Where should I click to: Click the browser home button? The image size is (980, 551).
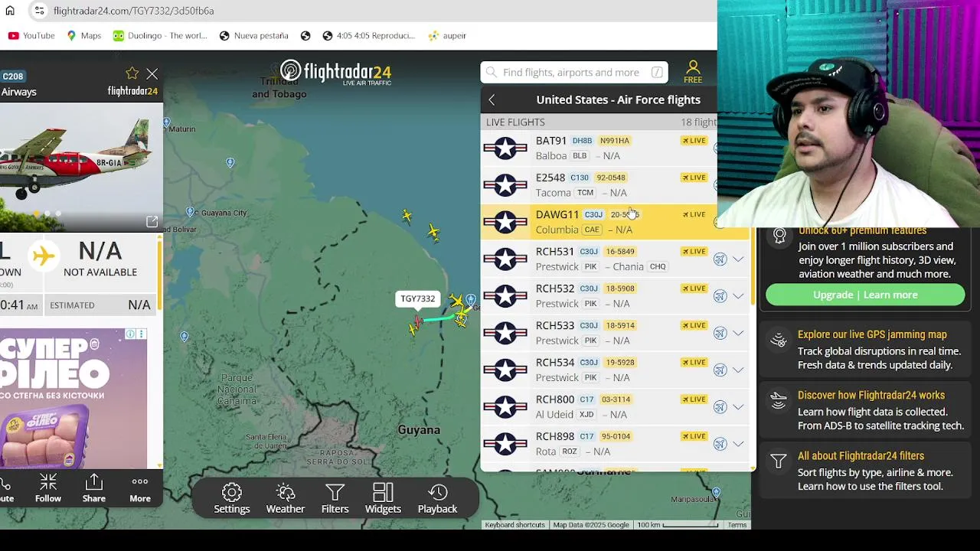pyautogui.click(x=10, y=11)
